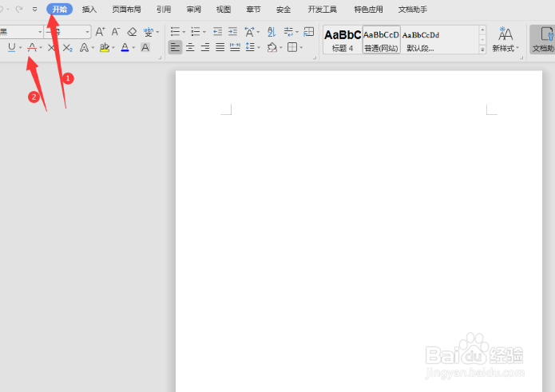Image resolution: width=555 pixels, height=392 pixels.
Task: Click the Line Spacing icon
Action: click(x=250, y=47)
